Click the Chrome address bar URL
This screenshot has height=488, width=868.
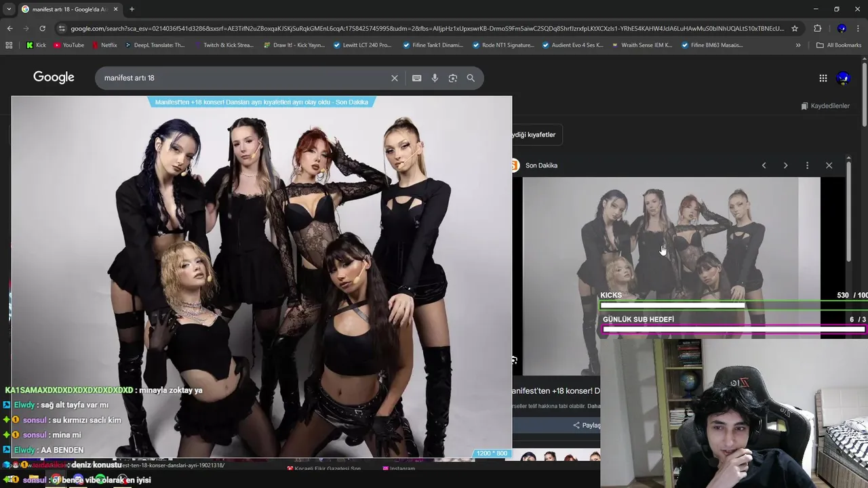pos(427,28)
